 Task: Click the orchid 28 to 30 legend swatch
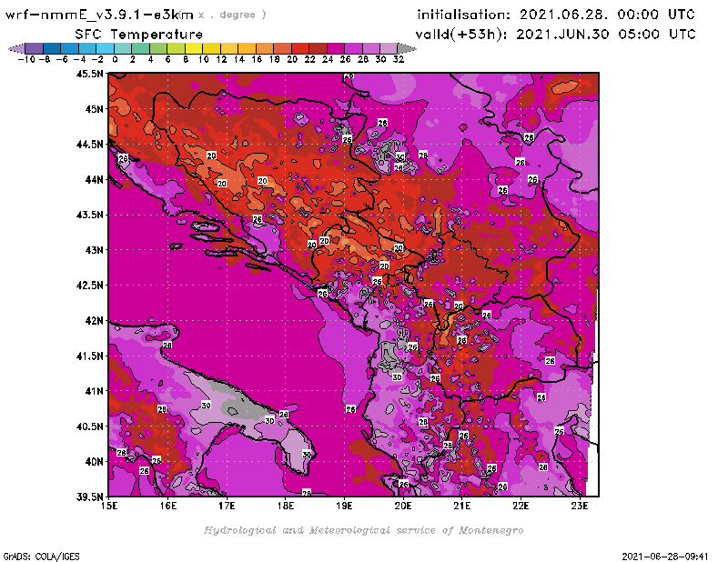(x=371, y=48)
